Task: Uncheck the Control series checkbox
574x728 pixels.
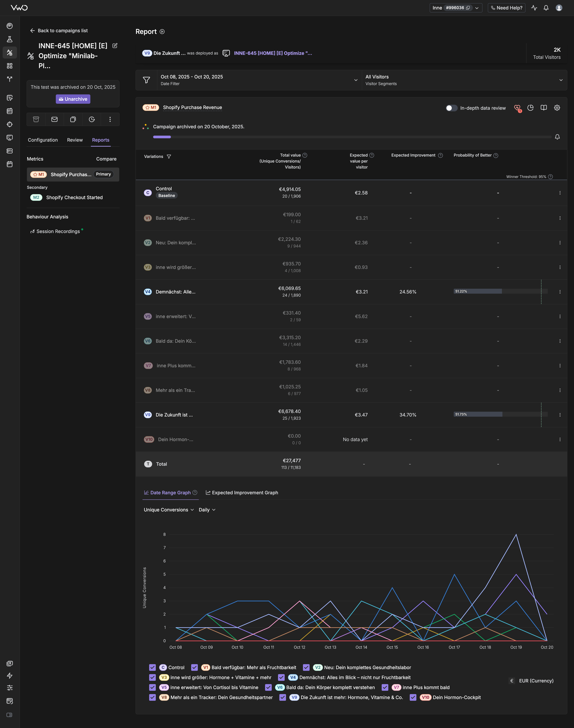Action: pos(152,667)
